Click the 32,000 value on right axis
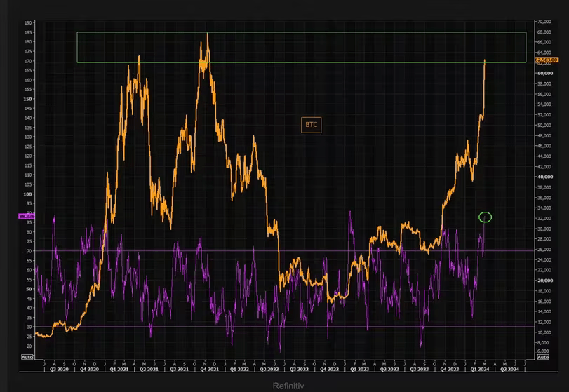569x392 pixels. pyautogui.click(x=544, y=219)
